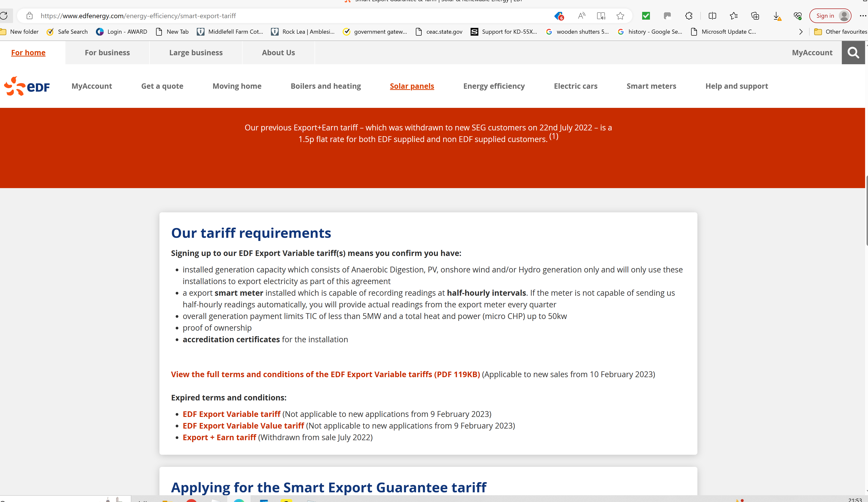Viewport: 868px width, 502px height.
Task: Toggle split screen view in browser toolbar
Action: click(x=712, y=16)
